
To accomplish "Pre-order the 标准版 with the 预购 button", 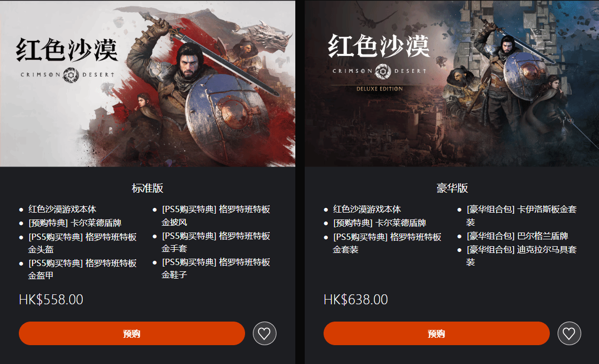I will (132, 334).
